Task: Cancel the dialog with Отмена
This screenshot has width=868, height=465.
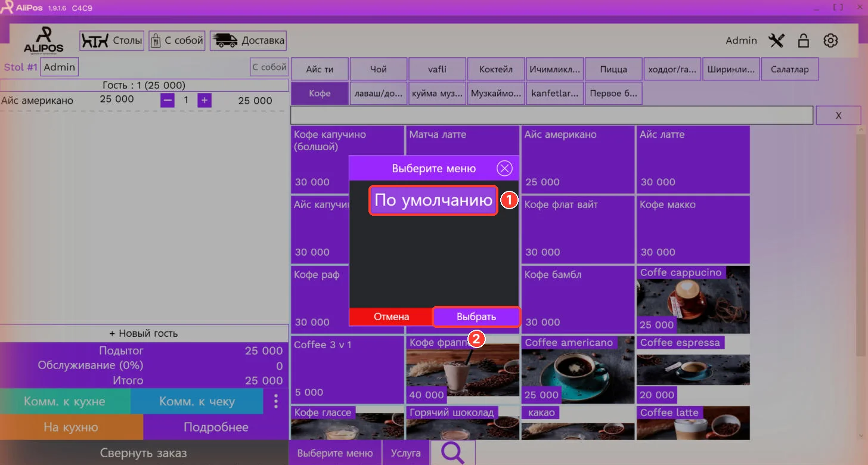Action: pos(391,317)
